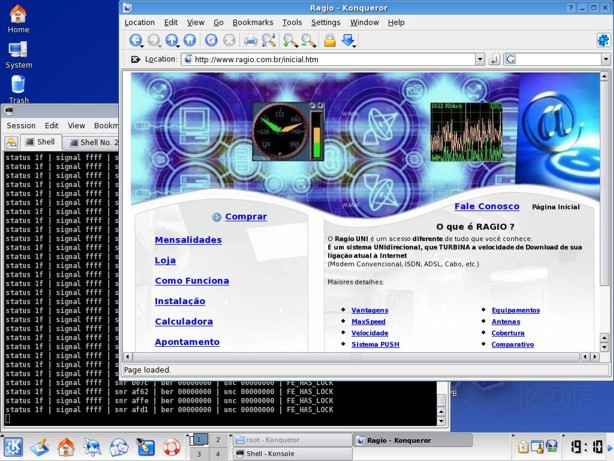Viewport: 614px width, 461px height.
Task: Click the horizontal scrollbar in Konqueror page
Action: [356, 357]
